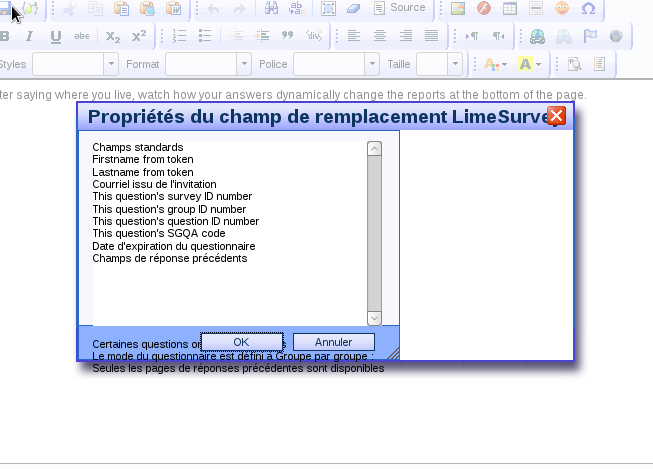Click the Redo arrow icon
This screenshot has width=653, height=469.
tap(239, 8)
